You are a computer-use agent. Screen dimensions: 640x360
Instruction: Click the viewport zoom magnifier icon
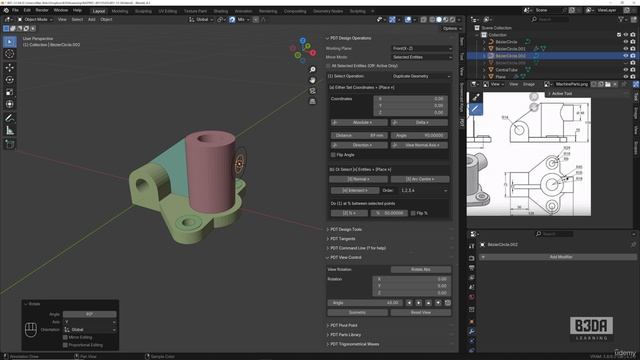pos(313,70)
